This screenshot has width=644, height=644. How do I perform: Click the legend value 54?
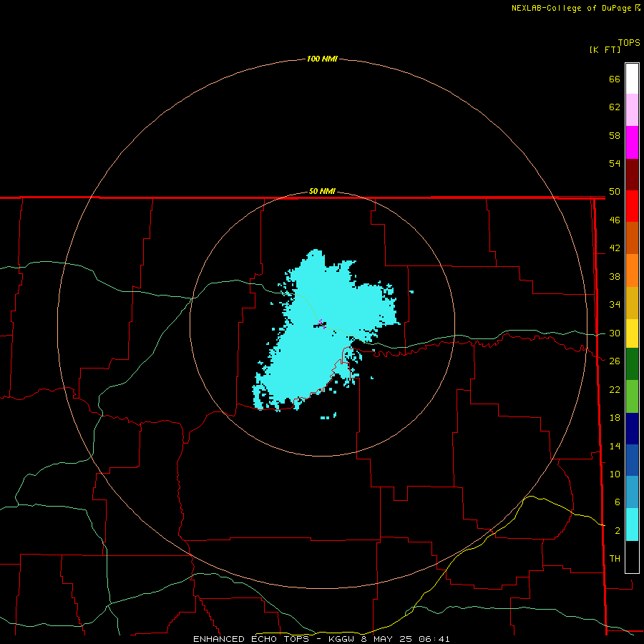(x=615, y=163)
